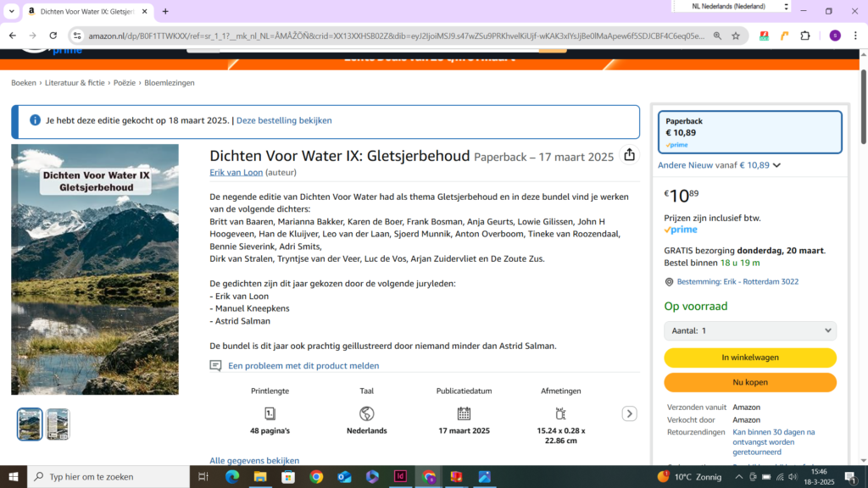
Task: Click the Afmetingen dimensions icon
Action: click(x=561, y=413)
